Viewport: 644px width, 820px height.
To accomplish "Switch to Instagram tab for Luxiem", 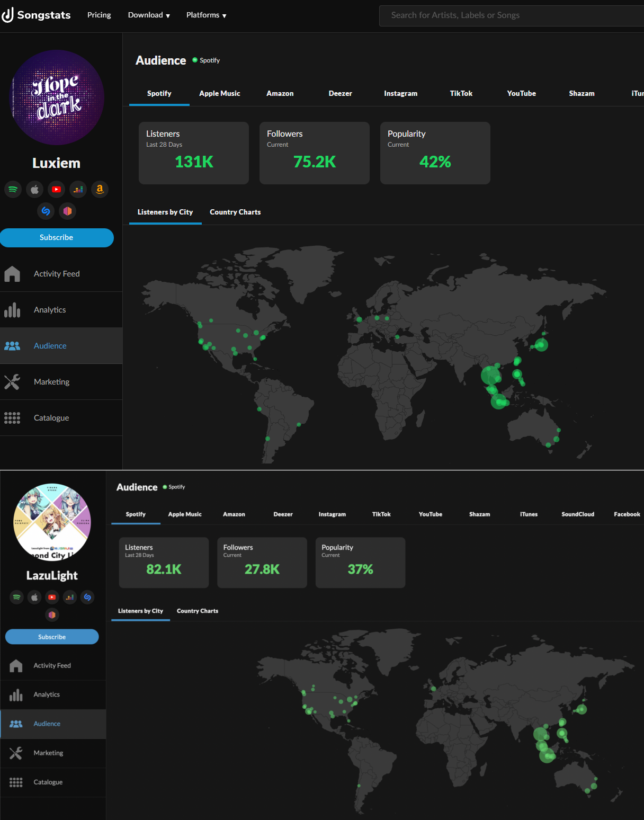I will (x=401, y=93).
